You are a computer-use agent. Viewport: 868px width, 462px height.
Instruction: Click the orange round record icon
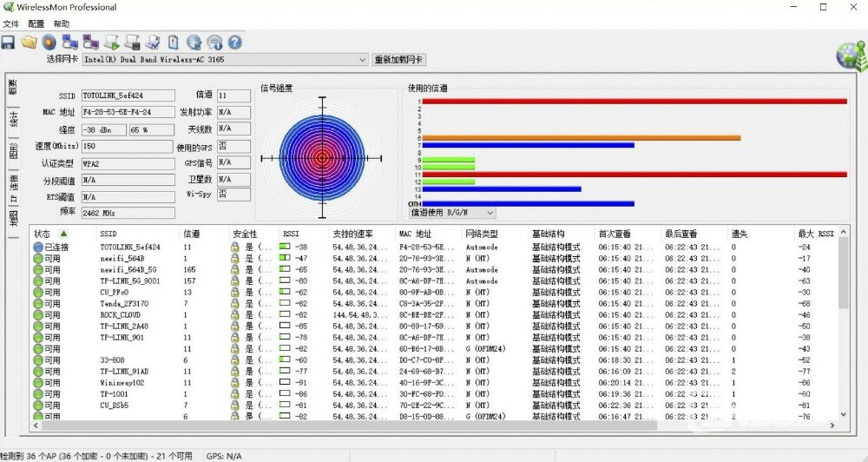tap(49, 42)
